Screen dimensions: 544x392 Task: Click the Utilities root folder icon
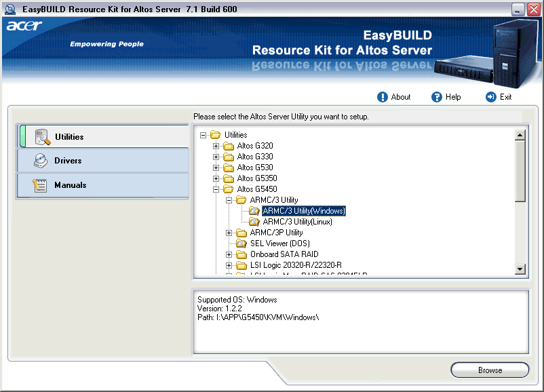point(216,134)
